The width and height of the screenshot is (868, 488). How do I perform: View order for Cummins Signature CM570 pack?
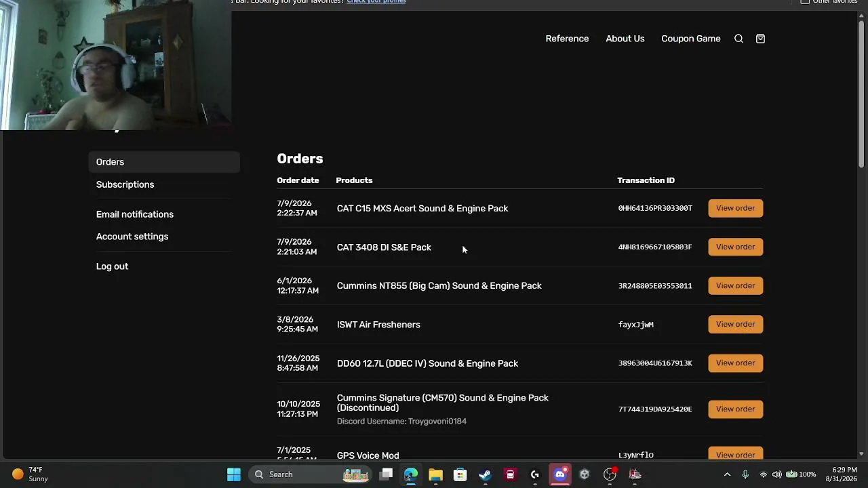[735, 409]
